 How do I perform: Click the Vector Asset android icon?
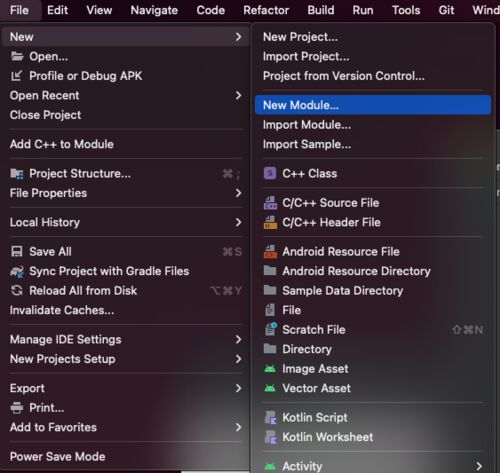coord(270,388)
